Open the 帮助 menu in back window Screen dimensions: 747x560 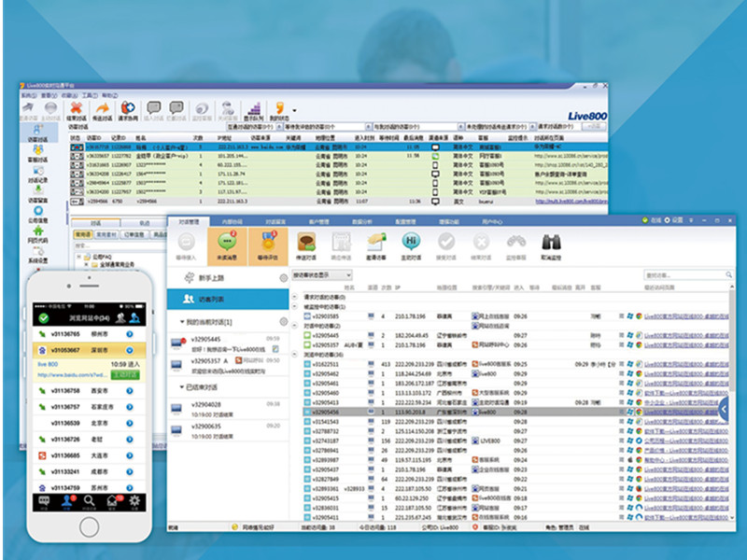click(x=110, y=96)
